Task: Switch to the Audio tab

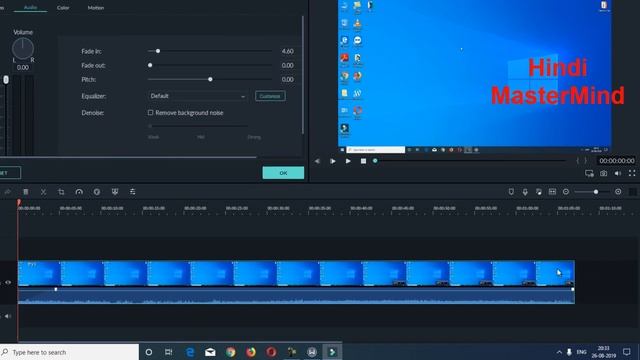Action: point(30,7)
